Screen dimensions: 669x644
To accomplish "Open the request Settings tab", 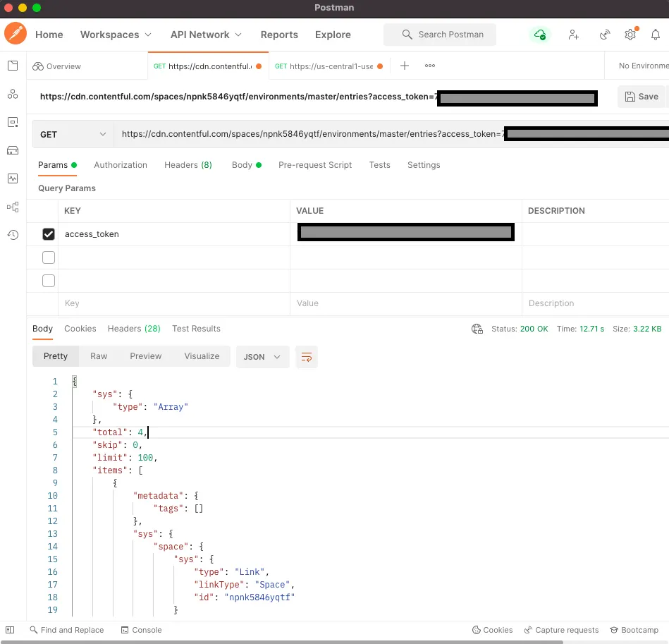I will tap(424, 165).
